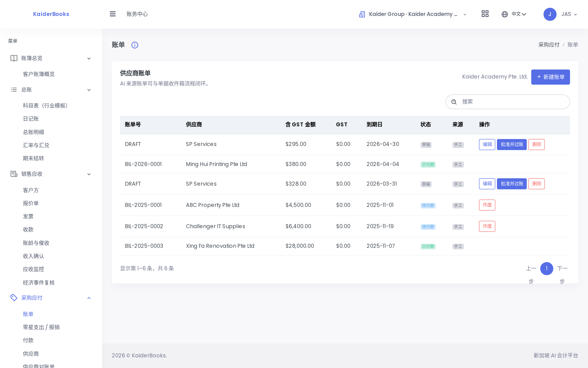Open 供应商 menu item in sidebar
Screen dimensions: 588x368
tap(31, 354)
